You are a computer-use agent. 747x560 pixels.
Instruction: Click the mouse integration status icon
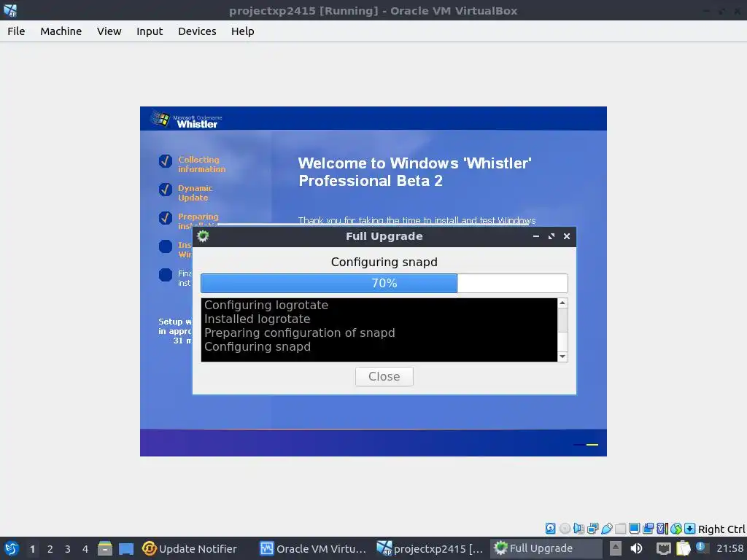[x=676, y=528]
